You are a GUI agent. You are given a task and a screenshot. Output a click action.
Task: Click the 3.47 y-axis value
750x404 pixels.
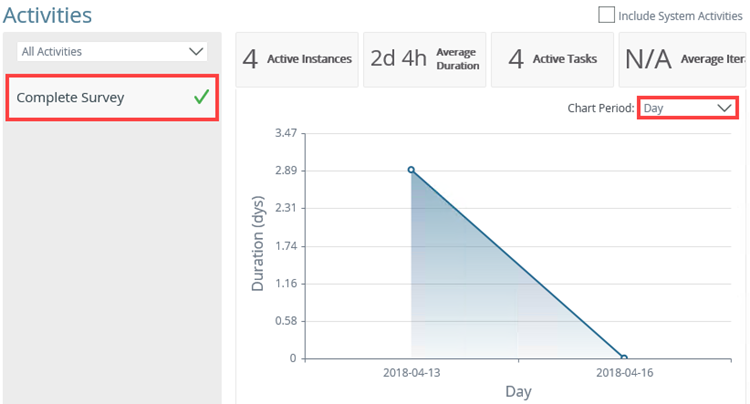[x=286, y=133]
